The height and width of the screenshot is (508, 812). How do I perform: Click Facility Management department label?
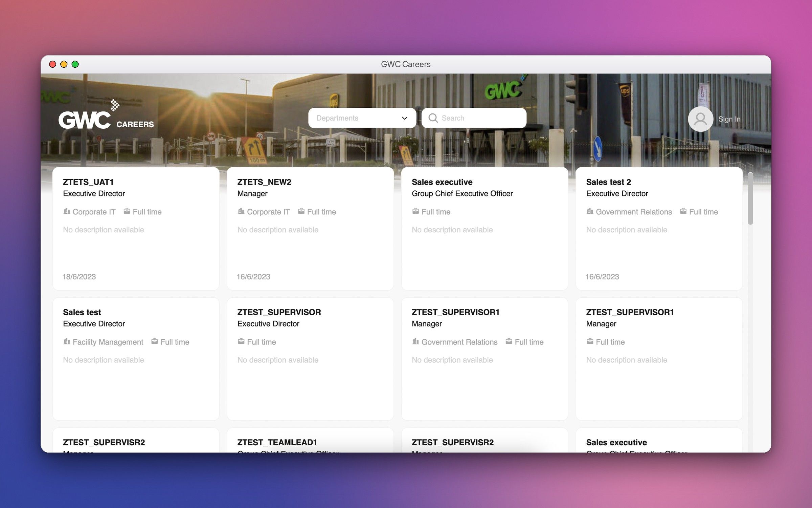point(108,342)
